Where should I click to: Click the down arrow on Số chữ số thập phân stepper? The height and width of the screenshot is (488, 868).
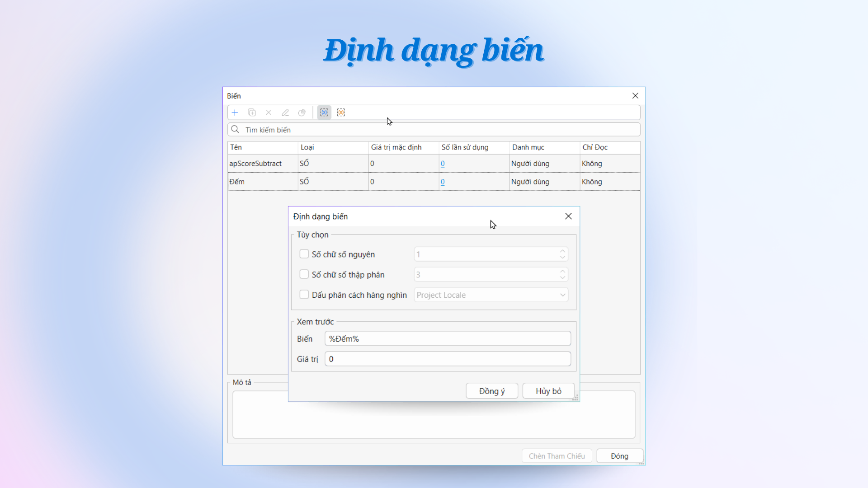(562, 277)
